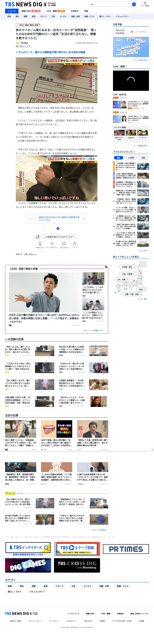Open the weather forecast map thumbnail
Image resolution: width=154 pixels, height=644 pixels.
coord(131,47)
